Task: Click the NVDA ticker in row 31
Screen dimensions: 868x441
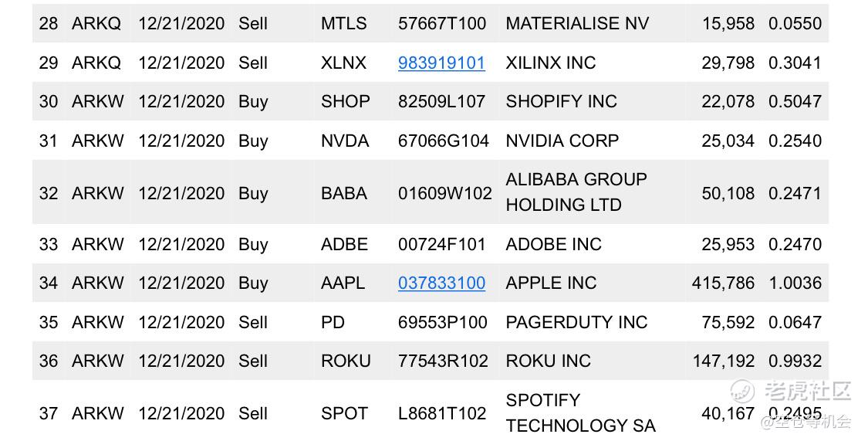Action: (x=344, y=141)
